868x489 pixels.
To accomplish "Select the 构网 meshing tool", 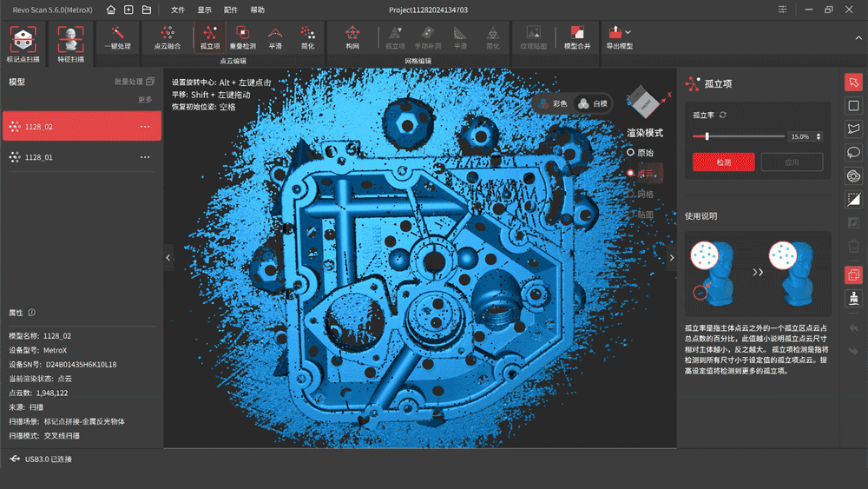I will coord(352,38).
